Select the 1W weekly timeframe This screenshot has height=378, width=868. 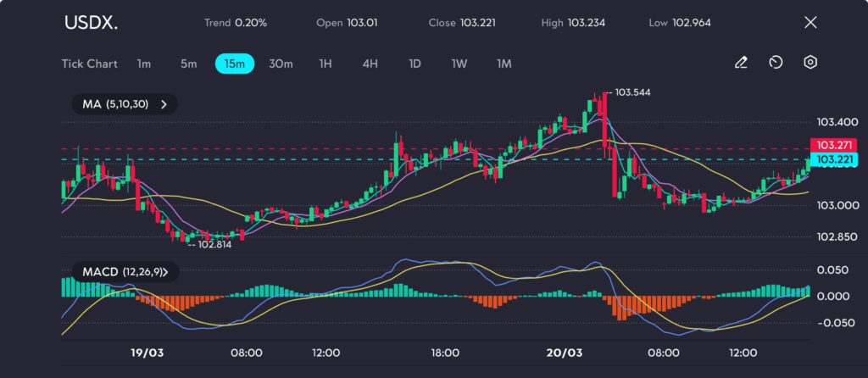(459, 63)
